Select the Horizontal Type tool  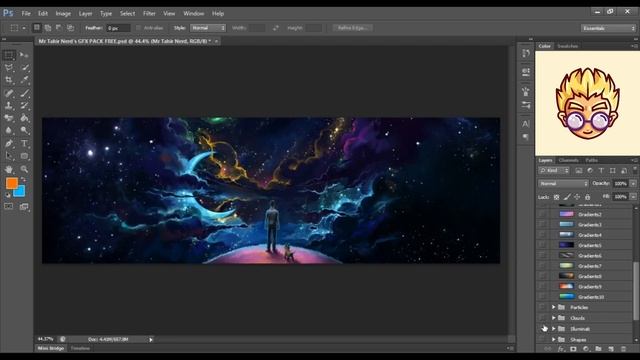[24, 144]
